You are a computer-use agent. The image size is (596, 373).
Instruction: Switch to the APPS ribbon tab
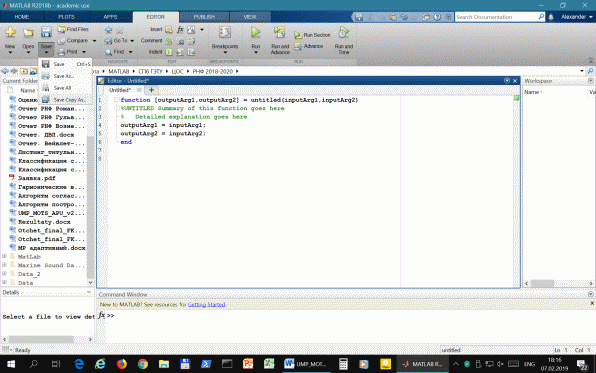point(110,17)
